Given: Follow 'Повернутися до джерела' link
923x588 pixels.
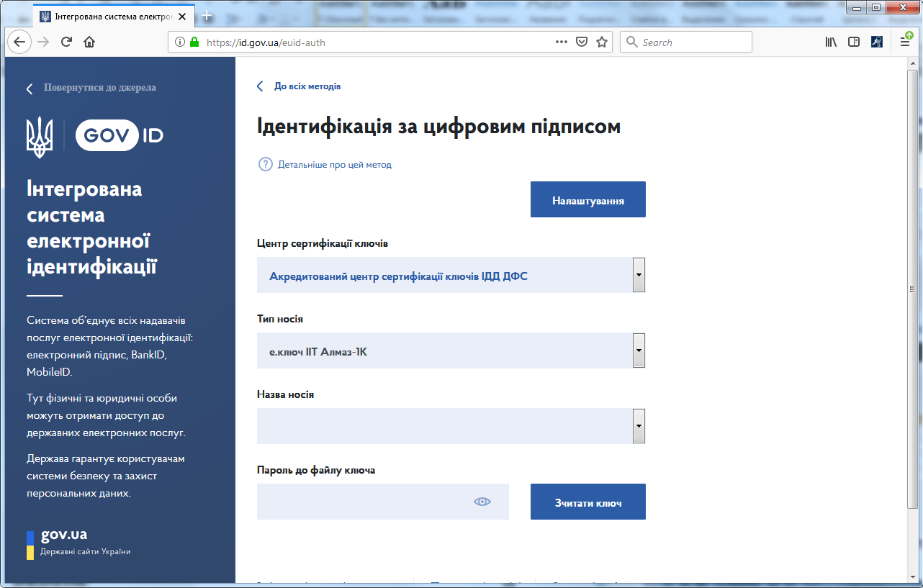Looking at the screenshot, I should 100,88.
